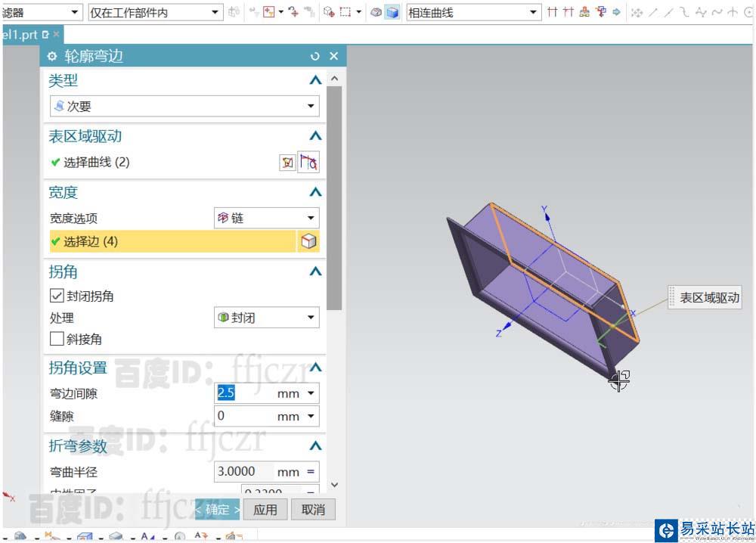Viewport: 756px width, 543px height.
Task: Open the 弯边间隙 mm unit dropdown arrow
Action: point(311,393)
